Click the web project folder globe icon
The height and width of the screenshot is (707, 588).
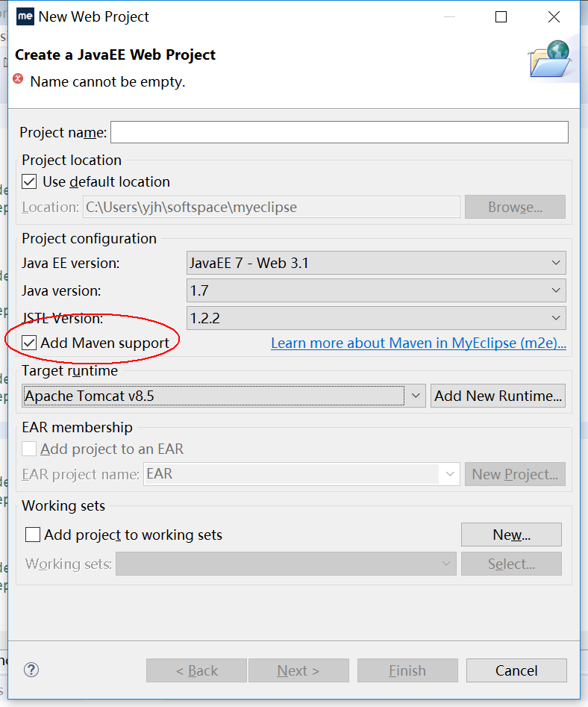click(x=550, y=59)
